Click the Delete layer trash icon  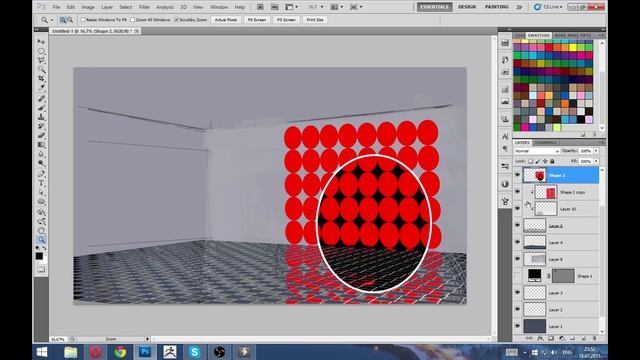594,338
